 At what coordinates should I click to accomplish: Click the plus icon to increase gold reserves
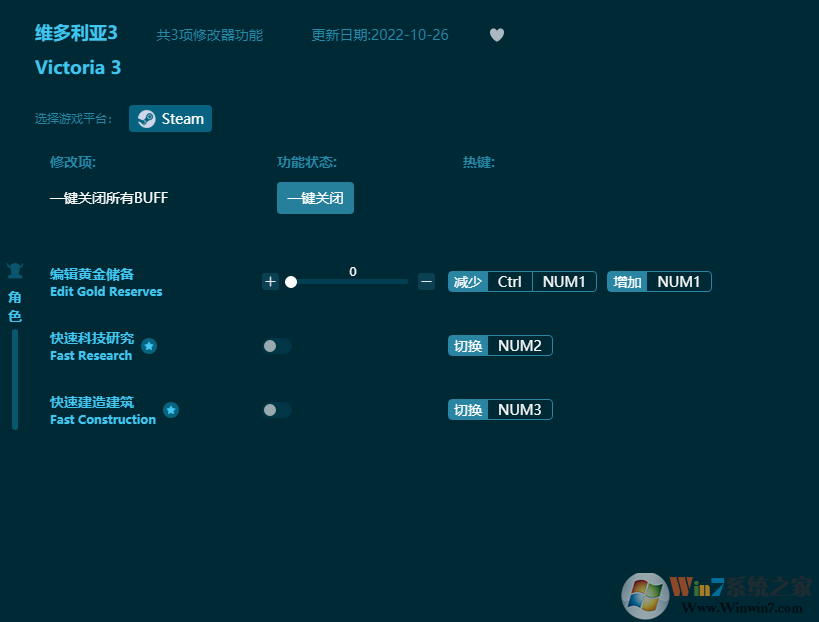[270, 281]
